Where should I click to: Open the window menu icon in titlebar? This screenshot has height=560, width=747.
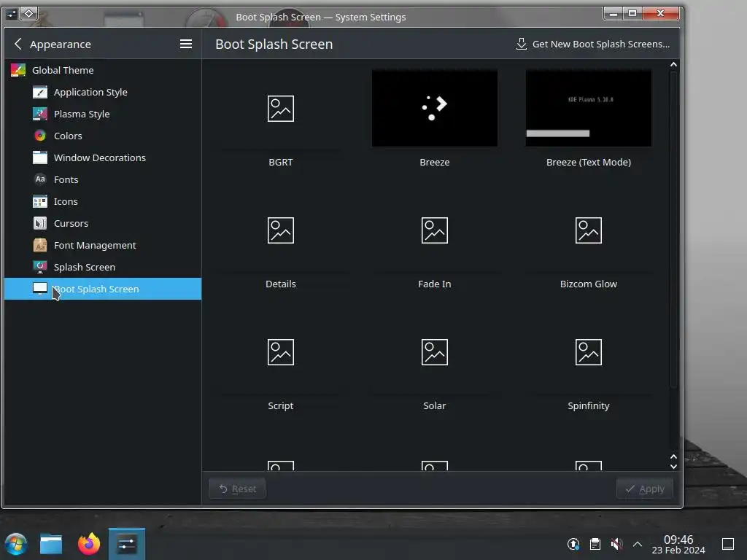coord(12,15)
